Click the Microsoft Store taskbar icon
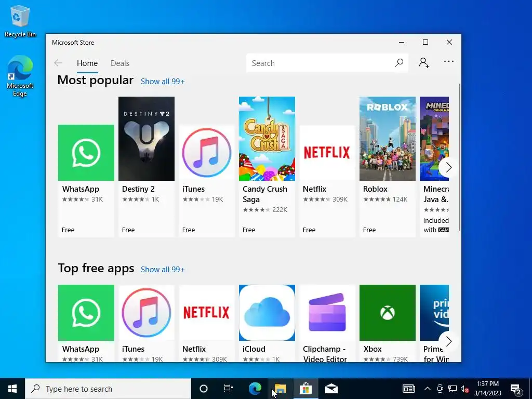Image resolution: width=532 pixels, height=399 pixels. click(305, 389)
